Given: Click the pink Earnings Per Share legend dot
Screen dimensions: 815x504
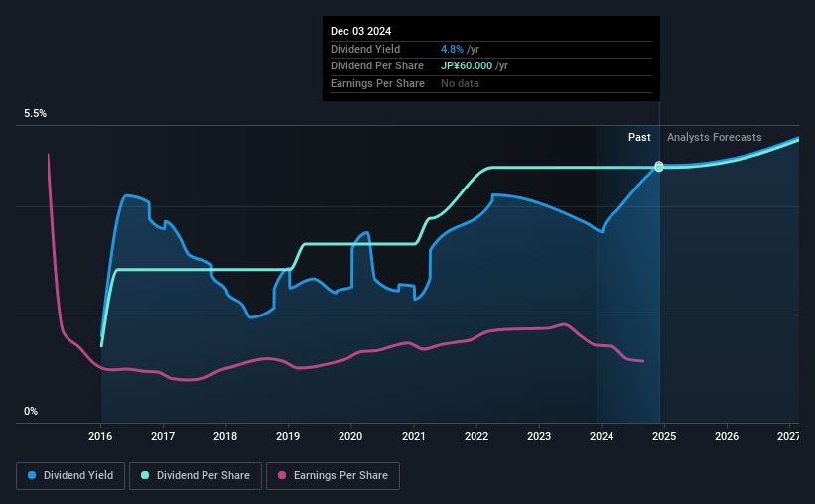Looking at the screenshot, I should [x=282, y=476].
